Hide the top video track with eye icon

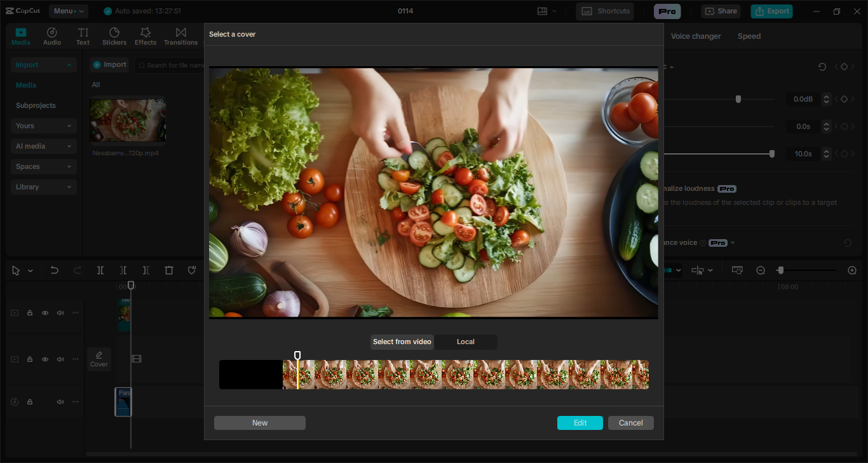coord(45,313)
